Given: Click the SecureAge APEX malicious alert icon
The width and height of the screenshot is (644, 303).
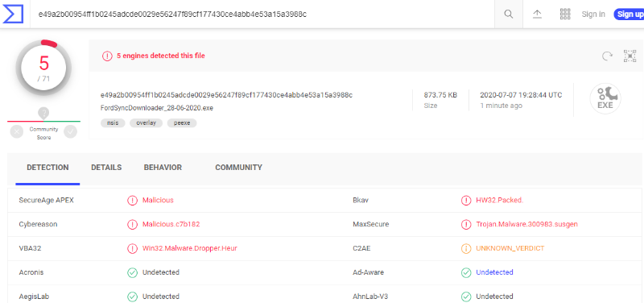Looking at the screenshot, I should (132, 200).
